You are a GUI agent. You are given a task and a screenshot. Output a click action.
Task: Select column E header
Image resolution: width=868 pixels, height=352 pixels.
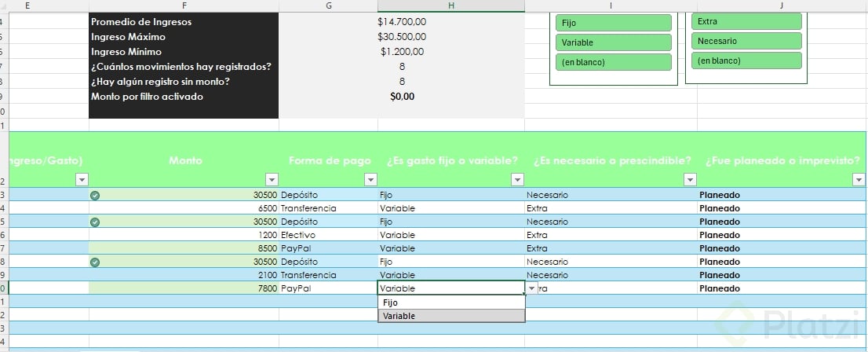pos(27,5)
